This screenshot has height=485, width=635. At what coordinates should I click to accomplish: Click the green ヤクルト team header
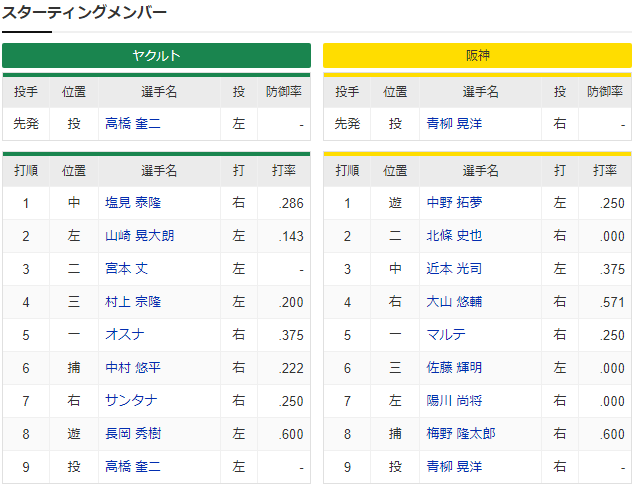point(156,55)
